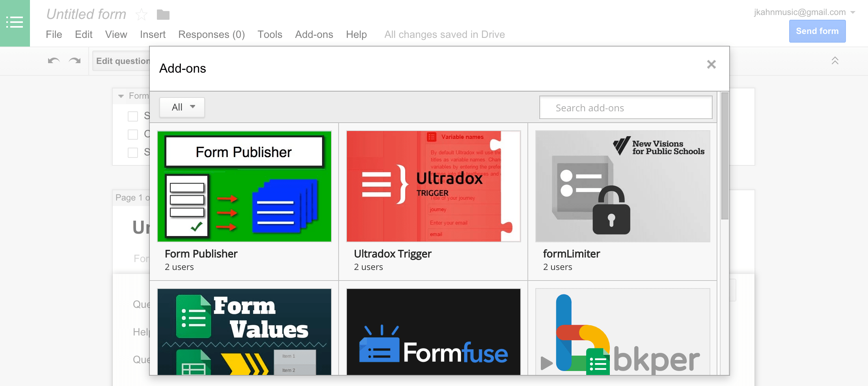Close the Add-ons dialog
Image resolution: width=868 pixels, height=386 pixels.
(x=711, y=64)
